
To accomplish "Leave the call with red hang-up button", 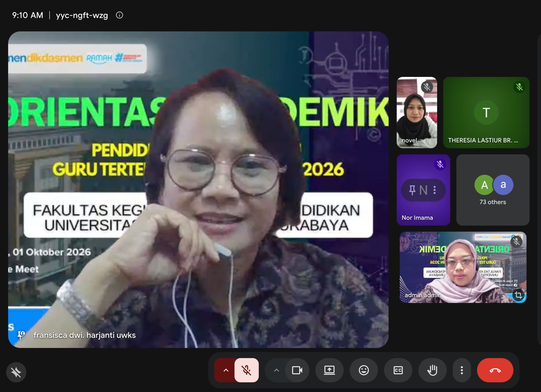I will pos(495,370).
